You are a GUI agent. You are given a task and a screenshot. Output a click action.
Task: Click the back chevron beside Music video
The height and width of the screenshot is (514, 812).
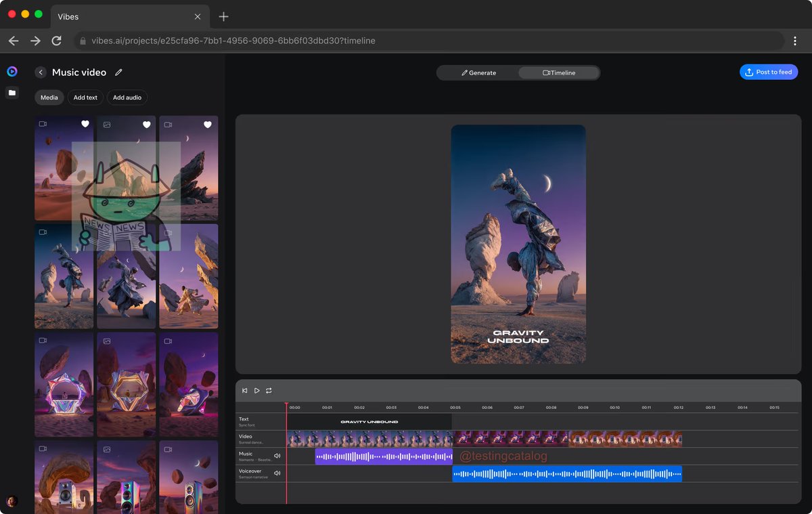(x=40, y=72)
